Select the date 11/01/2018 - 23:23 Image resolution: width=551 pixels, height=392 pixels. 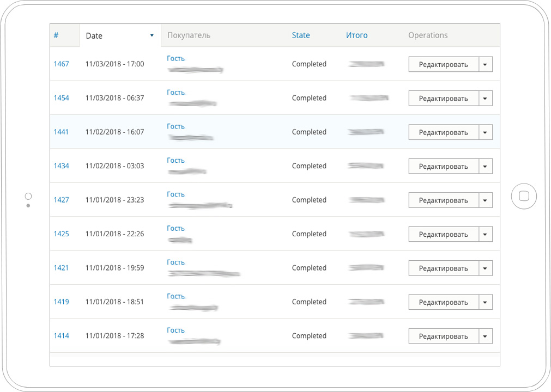coord(115,200)
